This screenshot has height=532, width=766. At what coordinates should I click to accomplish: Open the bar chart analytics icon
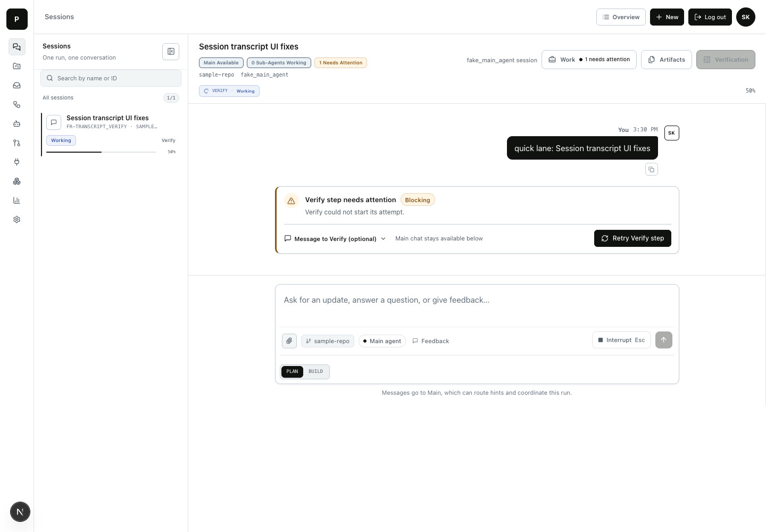coord(17,200)
